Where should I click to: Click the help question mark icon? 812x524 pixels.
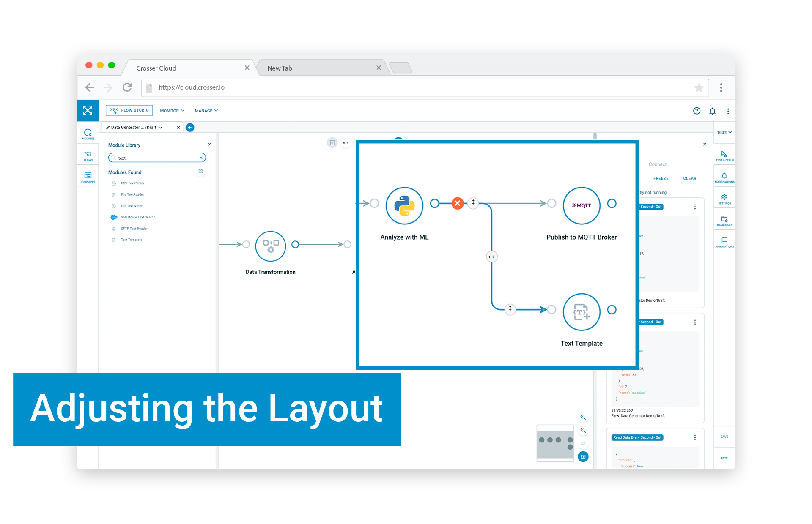[x=697, y=111]
